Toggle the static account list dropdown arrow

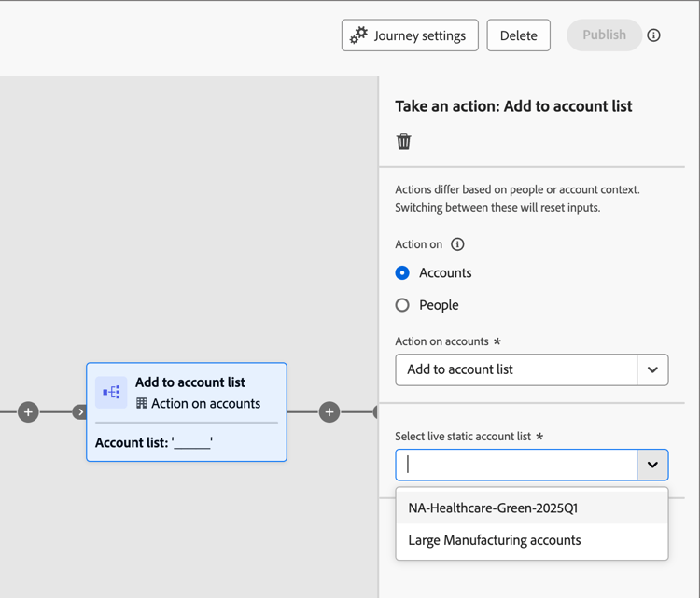pos(652,465)
